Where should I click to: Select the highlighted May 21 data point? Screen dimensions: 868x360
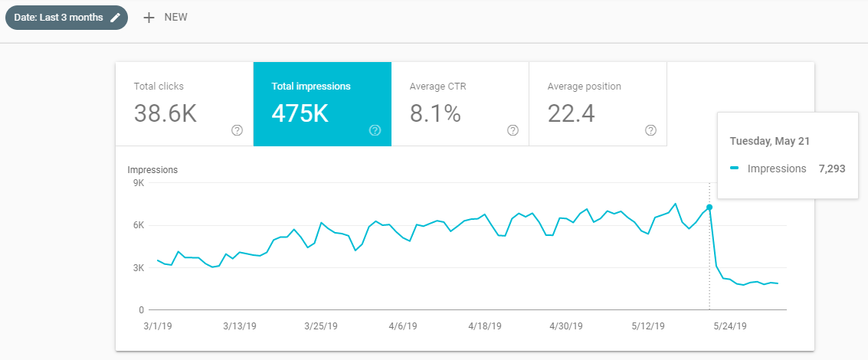709,208
